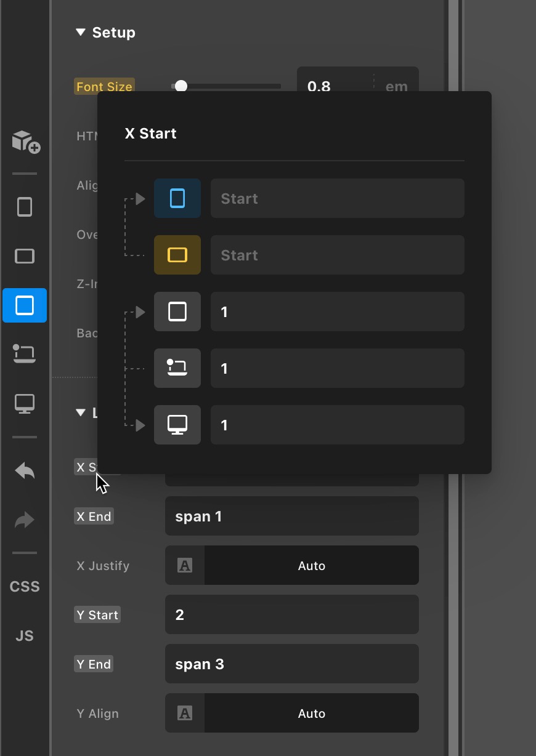Click the X End input field

pyautogui.click(x=291, y=517)
